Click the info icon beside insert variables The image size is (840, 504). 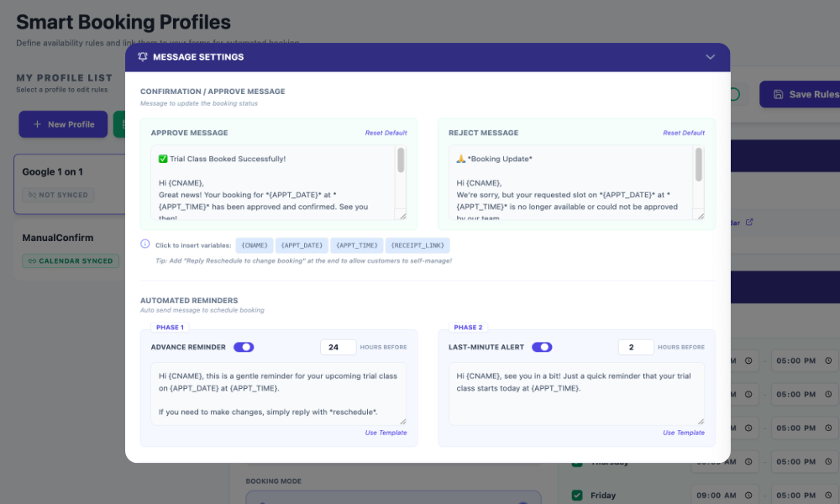coord(145,244)
